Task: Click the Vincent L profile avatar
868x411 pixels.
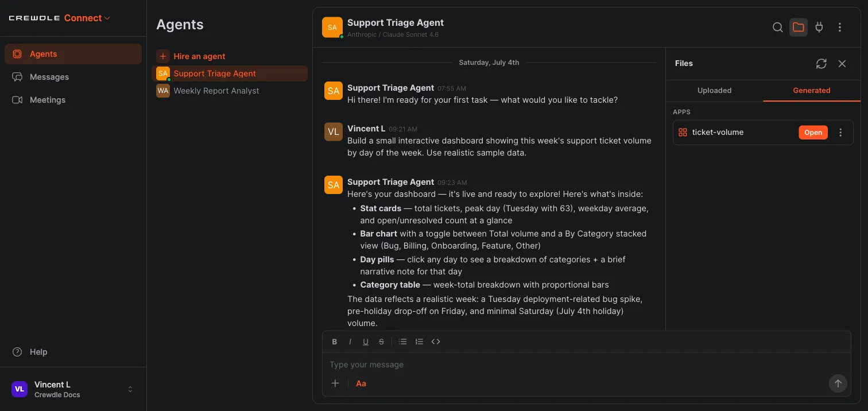Action: click(20, 389)
